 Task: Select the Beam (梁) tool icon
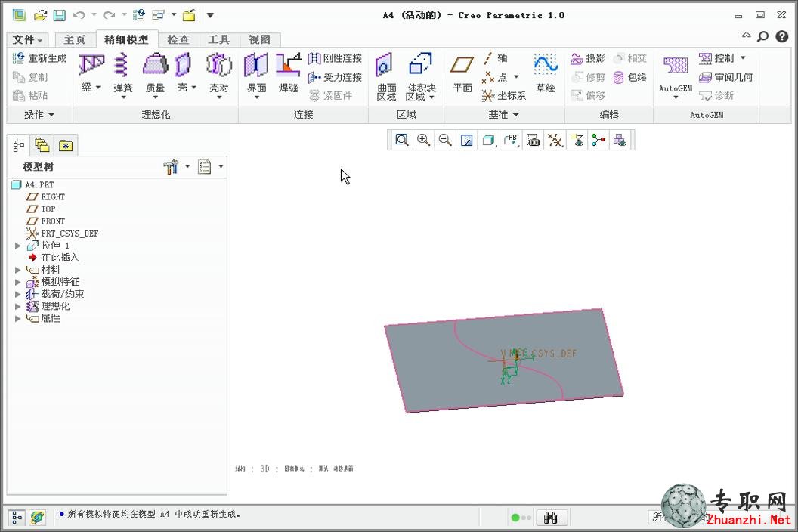91,65
